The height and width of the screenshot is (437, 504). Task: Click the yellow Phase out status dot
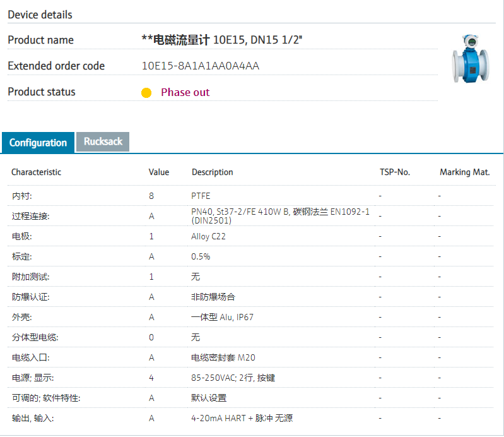point(146,93)
